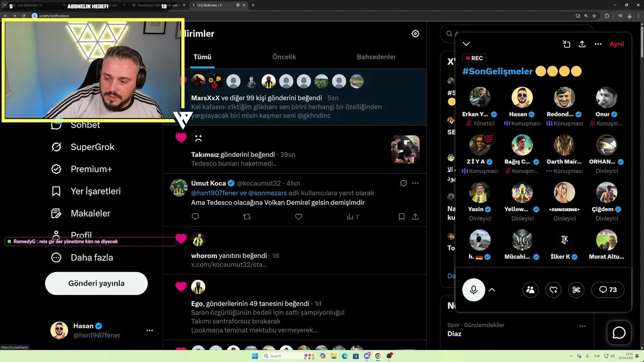This screenshot has height=362, width=644.
Task: Open Premium+ in the sidebar
Action: coord(81,169)
